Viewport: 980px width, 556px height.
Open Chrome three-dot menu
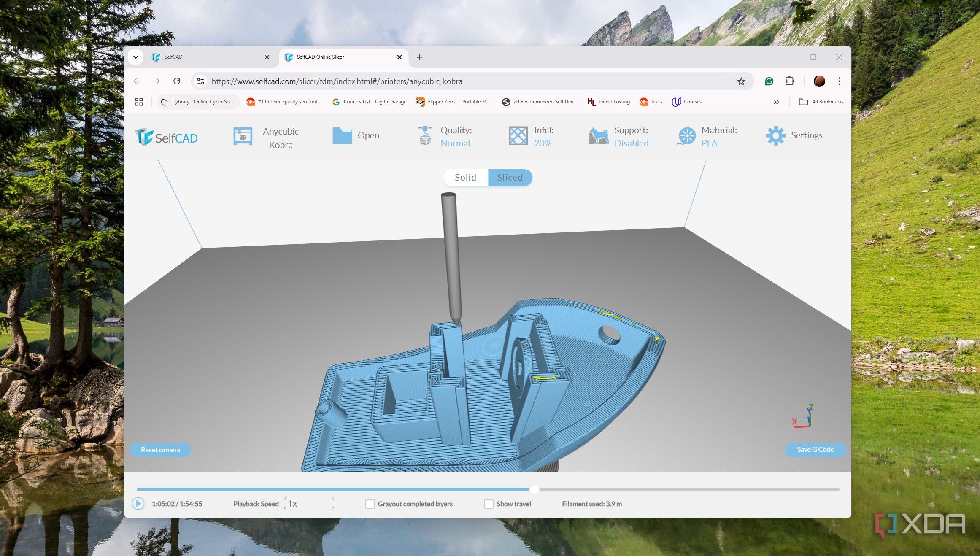point(840,81)
